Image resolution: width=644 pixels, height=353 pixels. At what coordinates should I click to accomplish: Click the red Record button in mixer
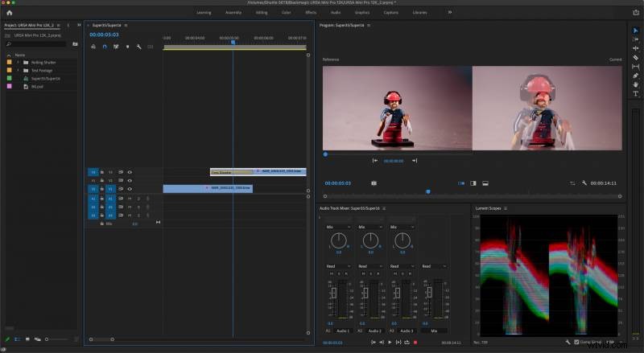pyautogui.click(x=415, y=342)
